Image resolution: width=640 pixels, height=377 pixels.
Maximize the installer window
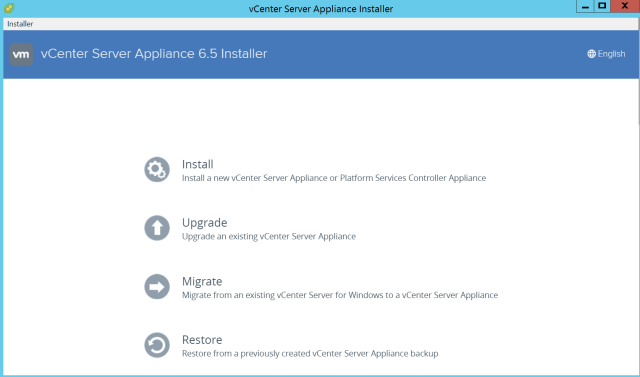[602, 6]
